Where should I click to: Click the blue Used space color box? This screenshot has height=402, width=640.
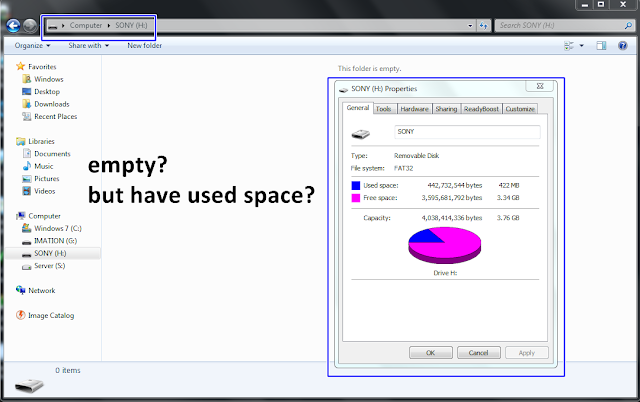click(356, 186)
